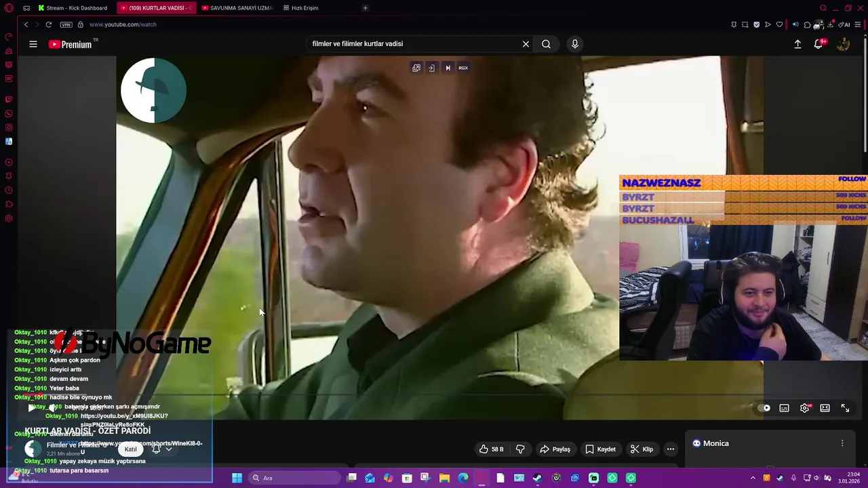This screenshot has height=488, width=868.
Task: Open File Explorer from the taskbar
Action: coord(444,479)
